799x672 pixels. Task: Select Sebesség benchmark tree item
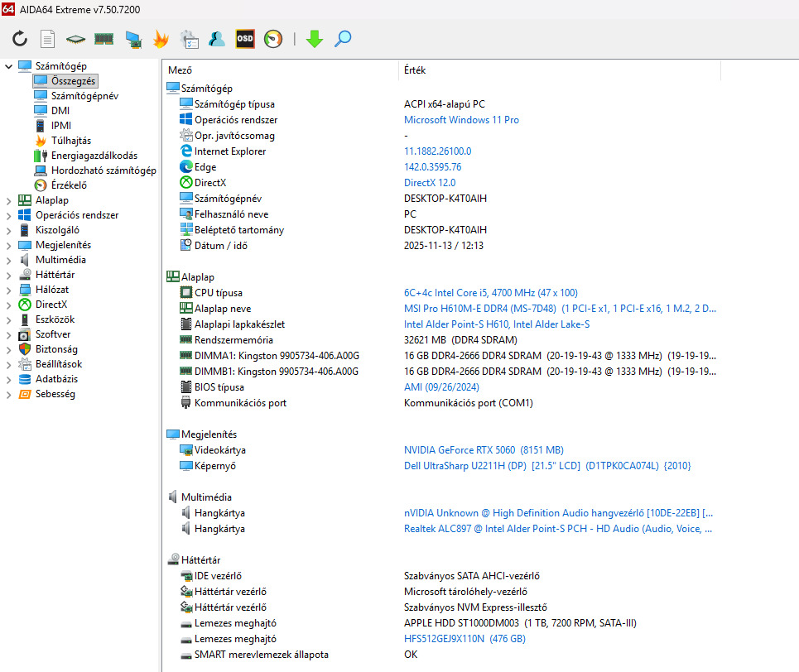55,394
